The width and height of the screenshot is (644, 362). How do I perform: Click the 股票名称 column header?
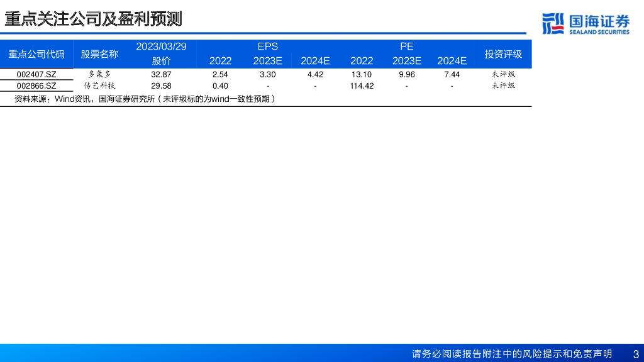coord(99,54)
